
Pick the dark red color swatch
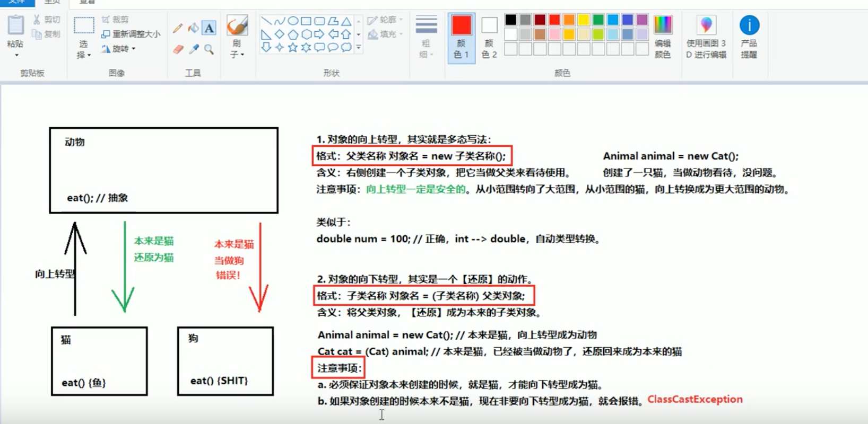[540, 20]
